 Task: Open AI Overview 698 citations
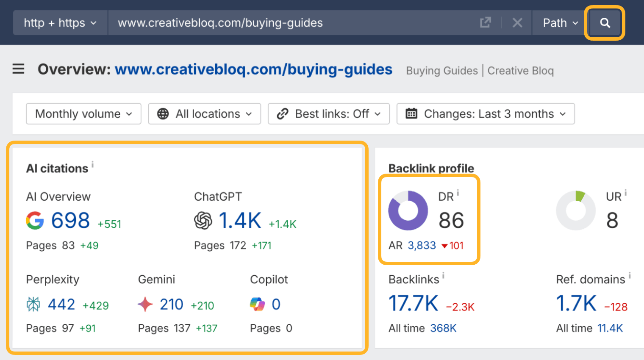[x=70, y=221]
